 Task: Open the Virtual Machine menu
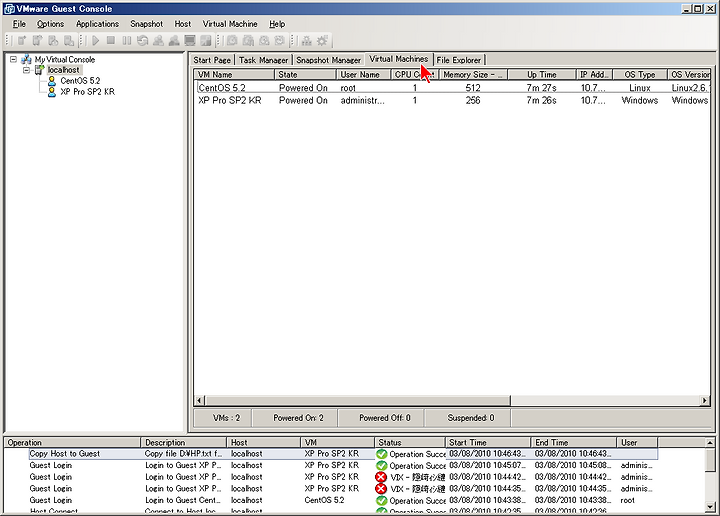230,24
